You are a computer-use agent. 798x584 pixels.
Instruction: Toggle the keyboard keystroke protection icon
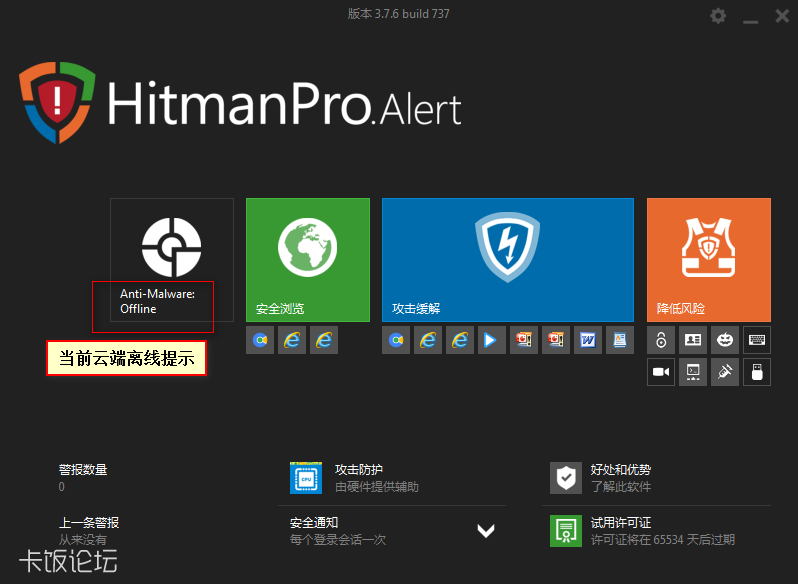coord(757,340)
